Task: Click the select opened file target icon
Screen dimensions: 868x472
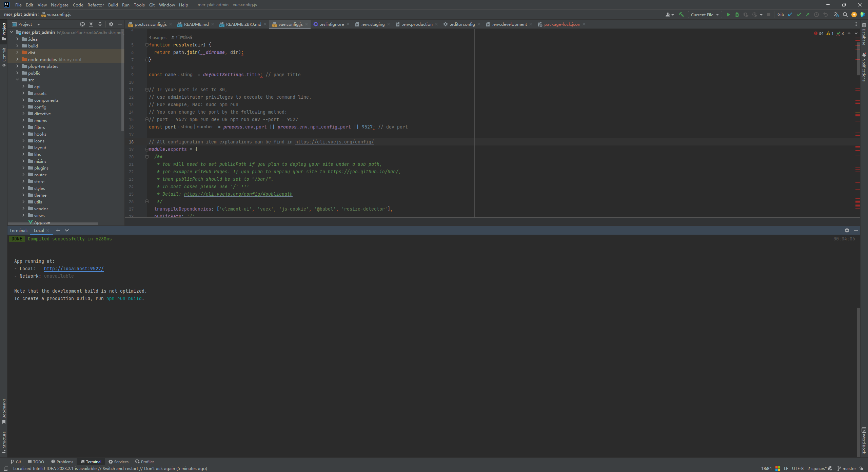Action: pyautogui.click(x=82, y=24)
